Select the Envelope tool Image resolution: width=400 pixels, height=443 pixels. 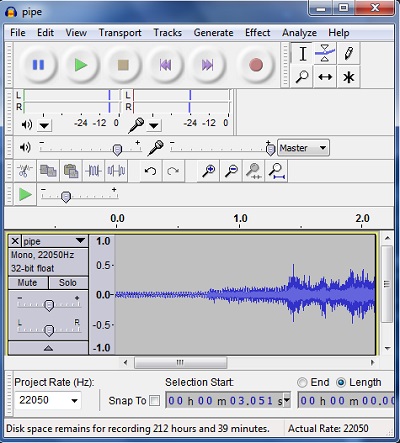point(325,54)
